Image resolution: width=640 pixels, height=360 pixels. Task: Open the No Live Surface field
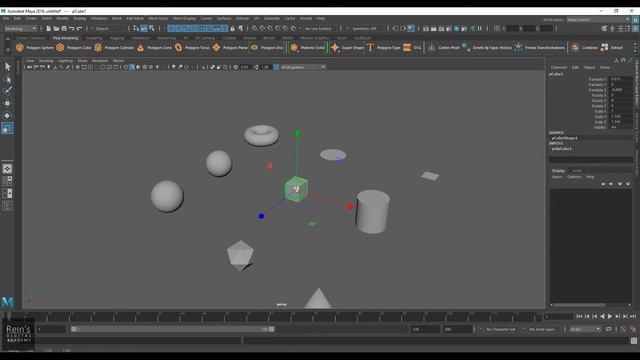coord(318,29)
